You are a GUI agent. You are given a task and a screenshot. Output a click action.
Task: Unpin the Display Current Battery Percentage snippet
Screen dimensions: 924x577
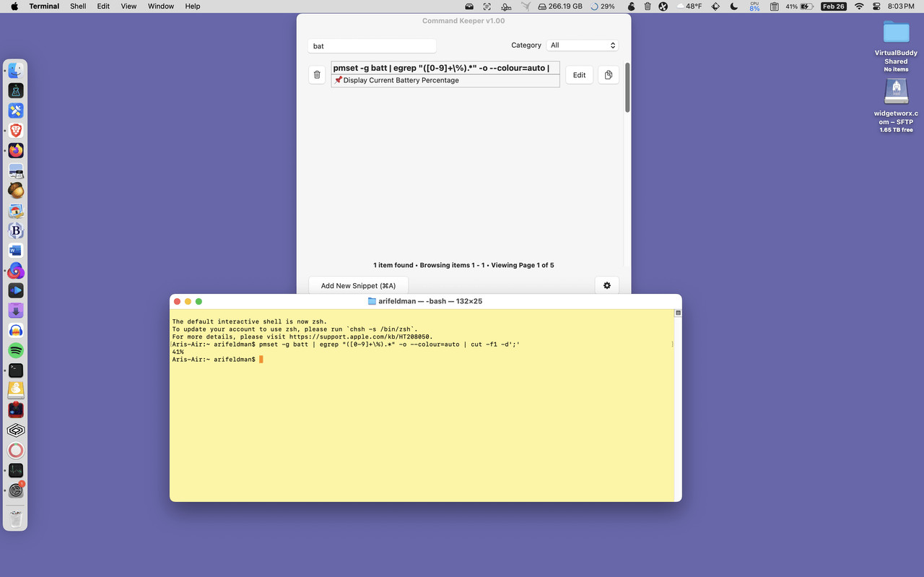click(337, 80)
